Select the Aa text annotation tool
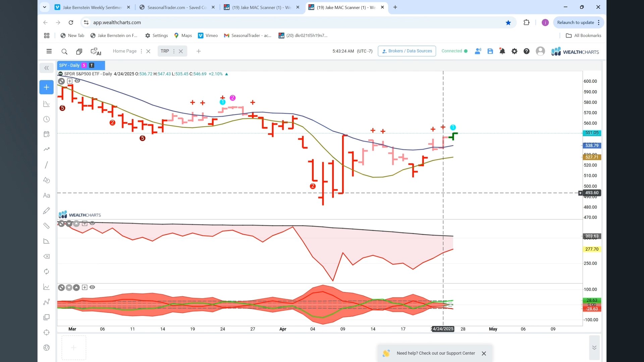This screenshot has height=362, width=644. tap(47, 195)
